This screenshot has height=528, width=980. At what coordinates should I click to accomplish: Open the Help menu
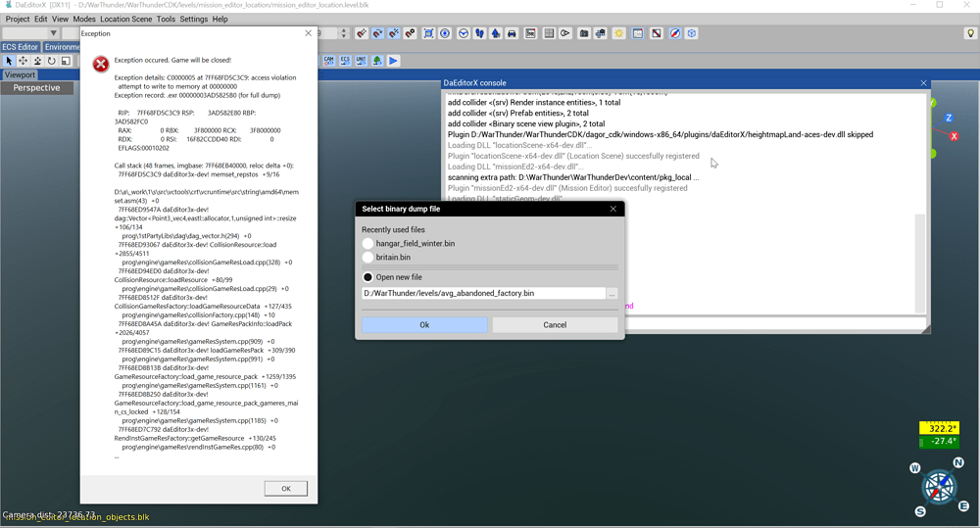coord(220,19)
